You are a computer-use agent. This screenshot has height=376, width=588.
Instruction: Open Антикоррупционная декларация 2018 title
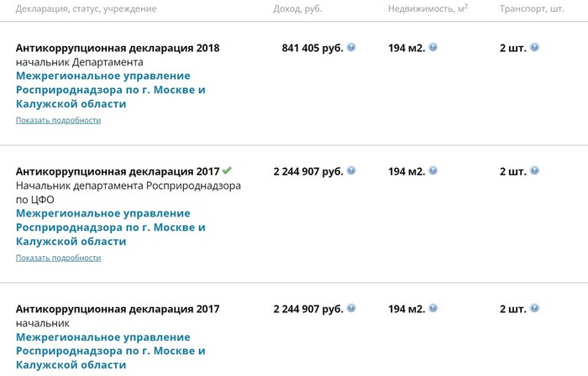pos(118,48)
